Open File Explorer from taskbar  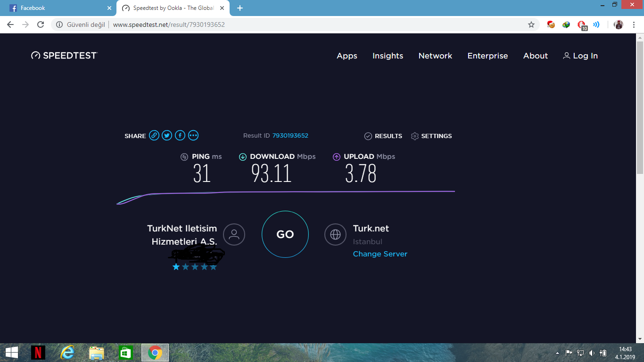(97, 353)
